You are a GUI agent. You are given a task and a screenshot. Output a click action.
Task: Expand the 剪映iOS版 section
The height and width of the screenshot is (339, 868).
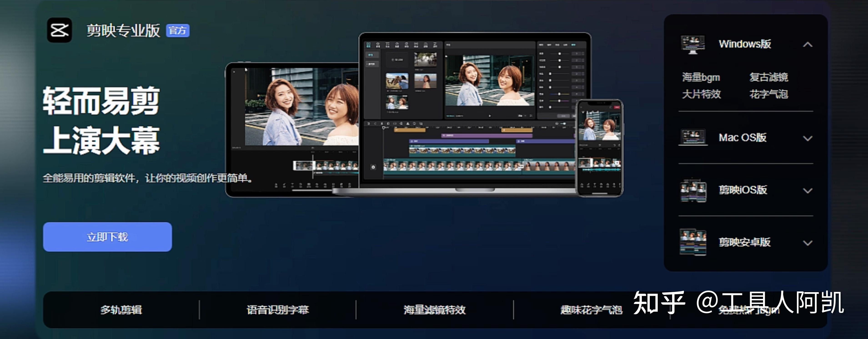[x=807, y=191]
